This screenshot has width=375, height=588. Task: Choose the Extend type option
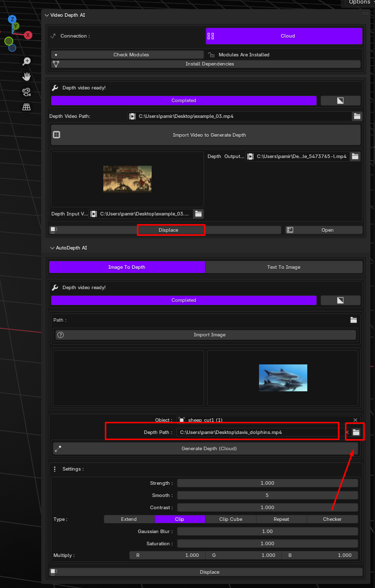click(129, 519)
